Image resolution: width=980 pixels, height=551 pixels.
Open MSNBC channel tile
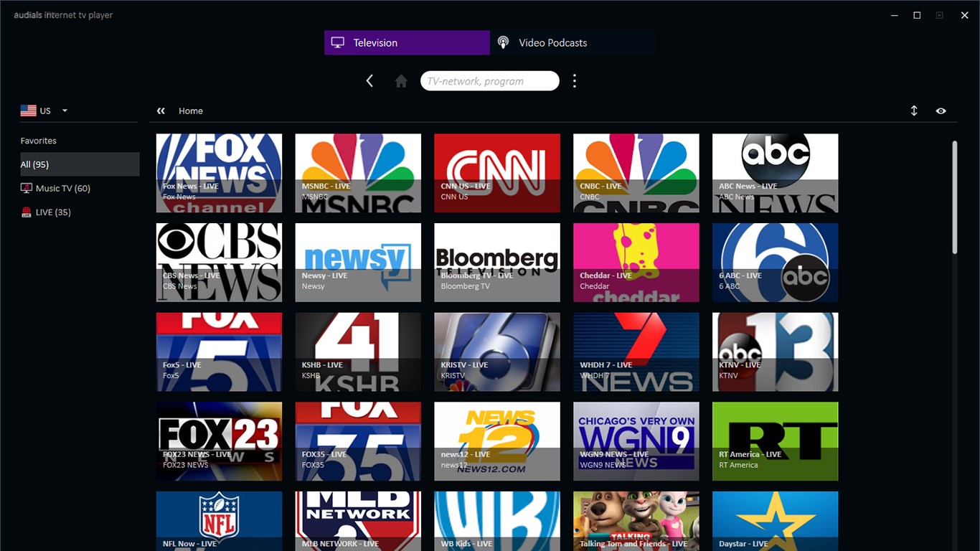click(x=358, y=173)
